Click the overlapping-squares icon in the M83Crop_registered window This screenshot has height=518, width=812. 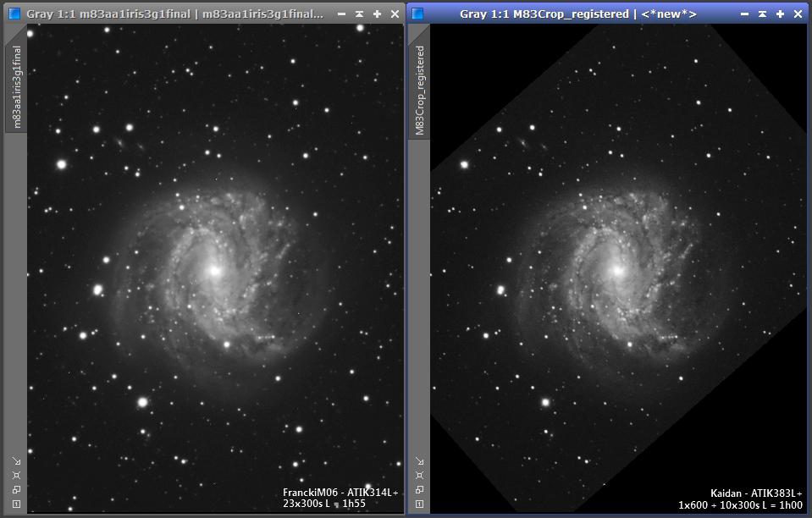coord(419,489)
